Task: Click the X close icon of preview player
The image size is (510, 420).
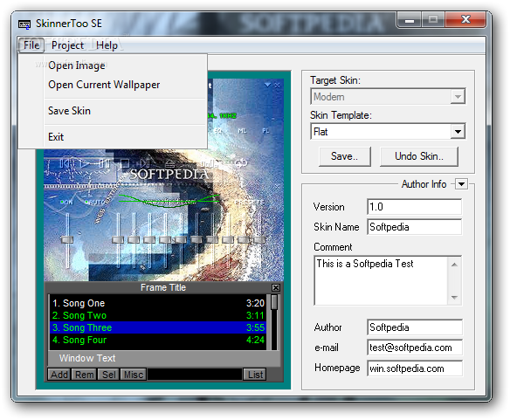Action: click(277, 86)
